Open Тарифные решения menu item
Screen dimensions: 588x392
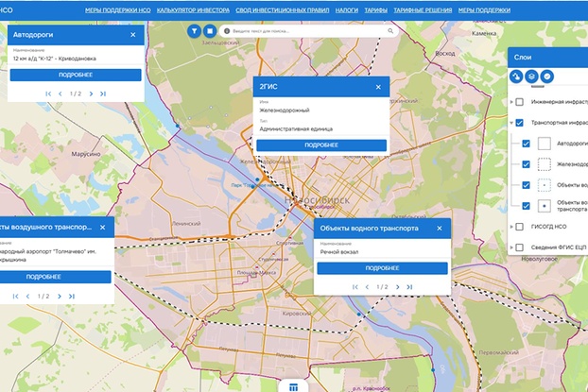(423, 10)
